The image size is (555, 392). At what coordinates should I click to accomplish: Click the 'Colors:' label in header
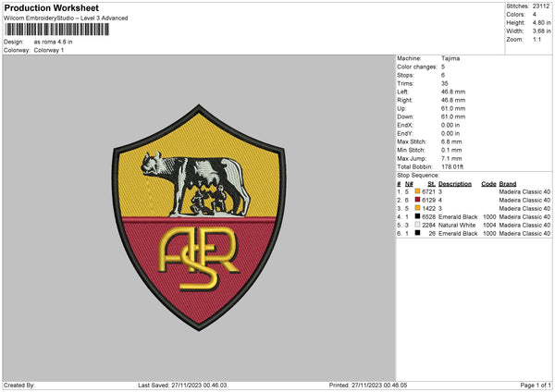[x=515, y=15]
